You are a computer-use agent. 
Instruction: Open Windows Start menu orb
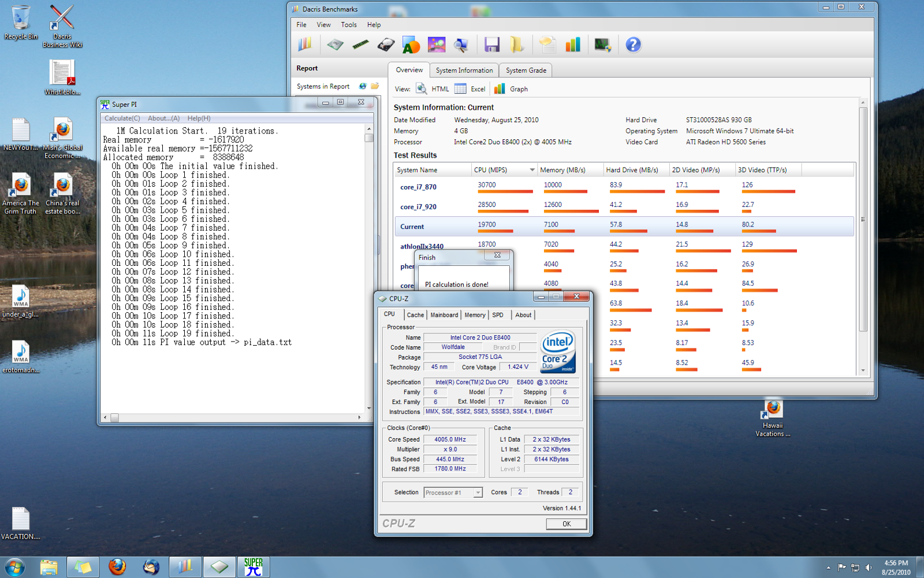tap(14, 567)
